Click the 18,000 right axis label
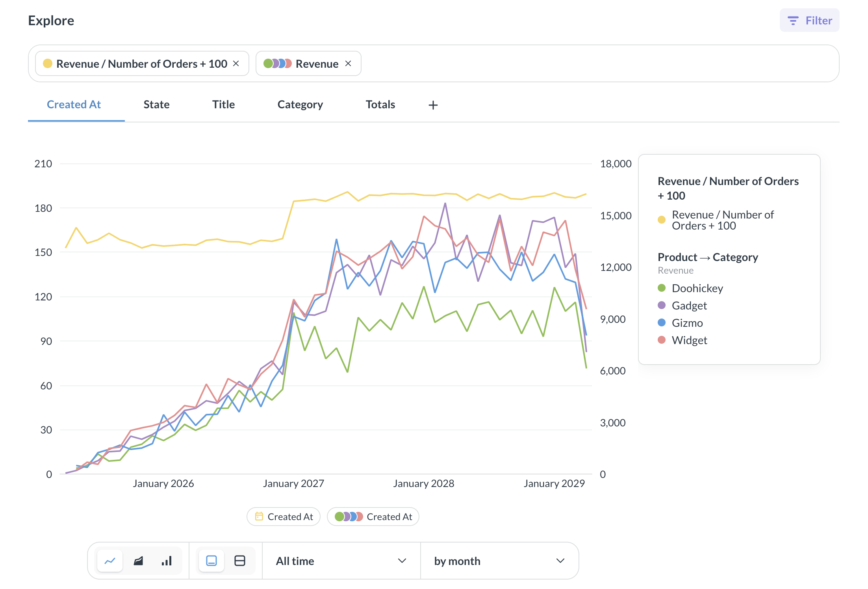The width and height of the screenshot is (868, 589). pos(616,164)
